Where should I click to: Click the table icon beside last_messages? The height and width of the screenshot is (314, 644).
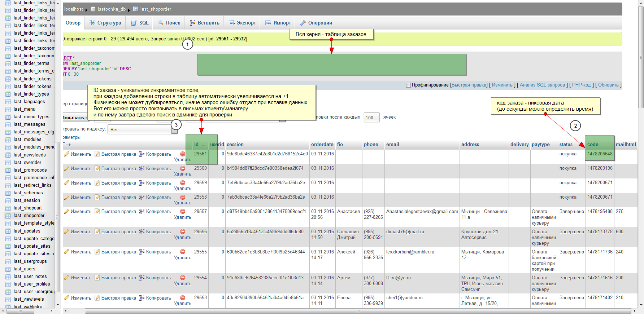pyautogui.click(x=8, y=124)
